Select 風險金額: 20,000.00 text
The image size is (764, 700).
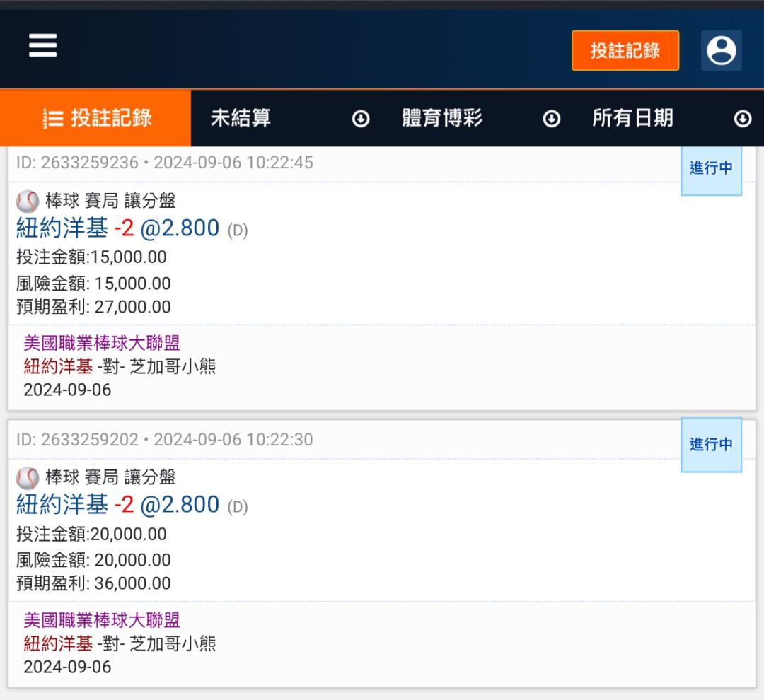[93, 560]
